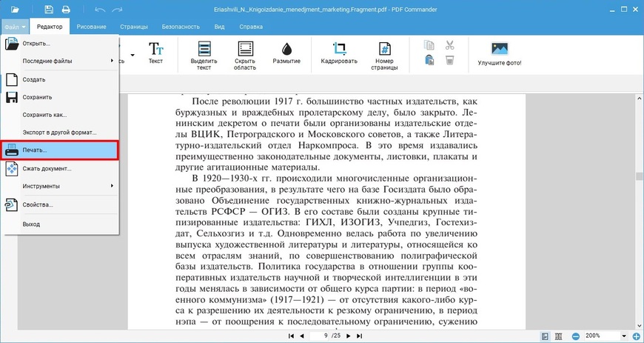
Task: Undo the last action
Action: click(100, 9)
